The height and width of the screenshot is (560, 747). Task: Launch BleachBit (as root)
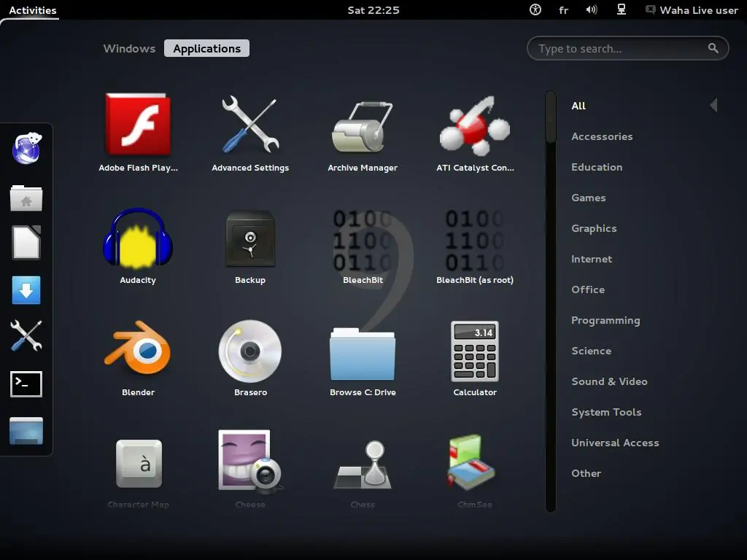tap(475, 245)
